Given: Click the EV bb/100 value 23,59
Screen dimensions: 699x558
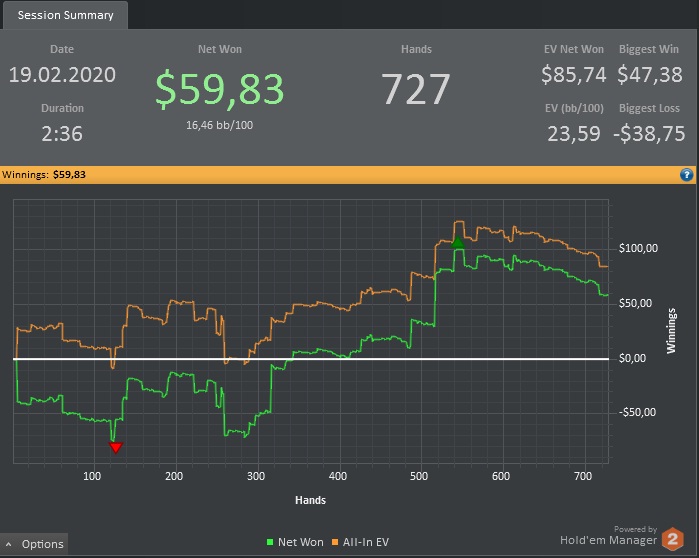Looking at the screenshot, I should pyautogui.click(x=574, y=134).
